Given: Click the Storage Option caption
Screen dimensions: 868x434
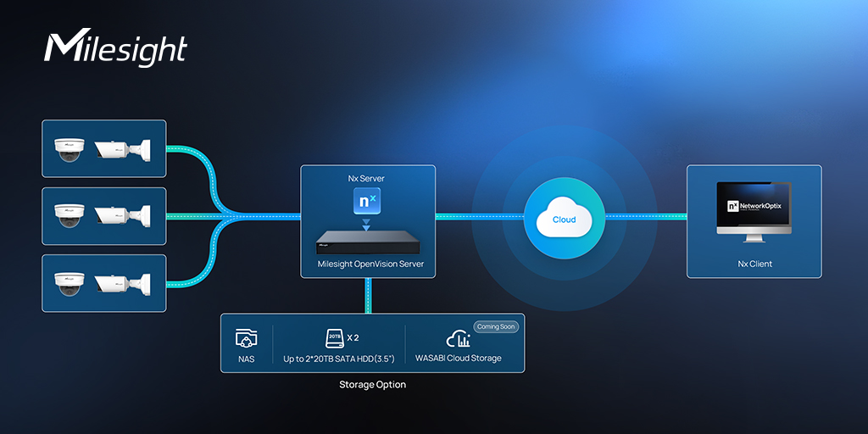Looking at the screenshot, I should [x=373, y=385].
